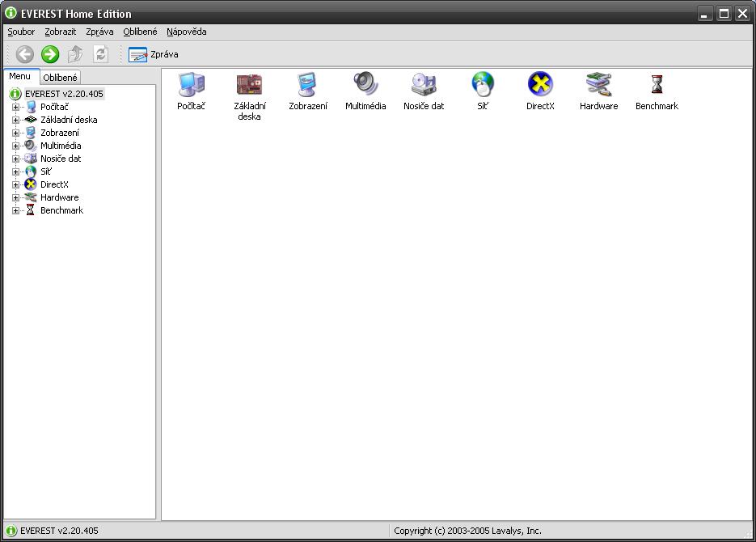
Task: Open the large Síť network globe icon
Action: coord(483,84)
